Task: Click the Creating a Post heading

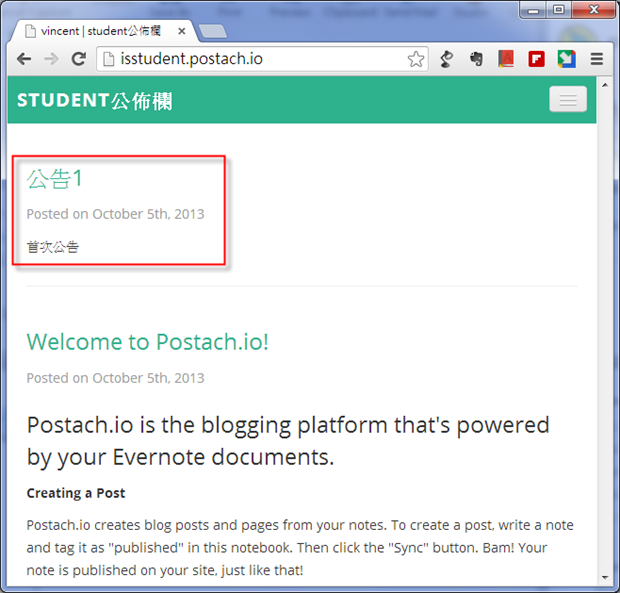Action: (x=76, y=493)
